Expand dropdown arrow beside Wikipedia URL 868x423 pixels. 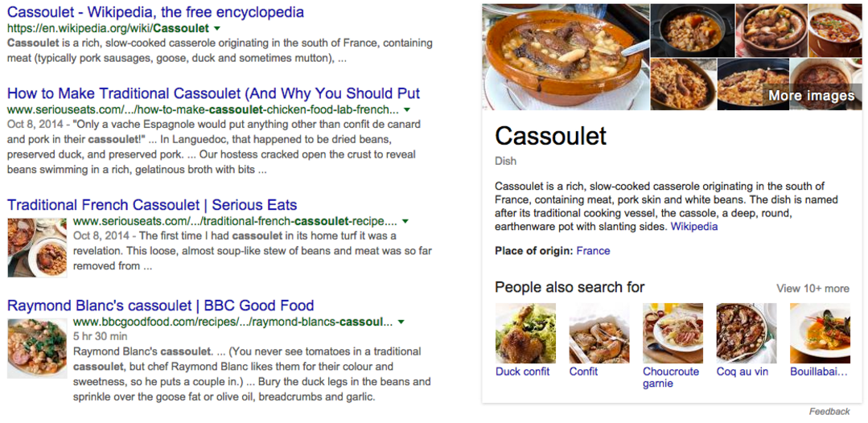[x=217, y=28]
